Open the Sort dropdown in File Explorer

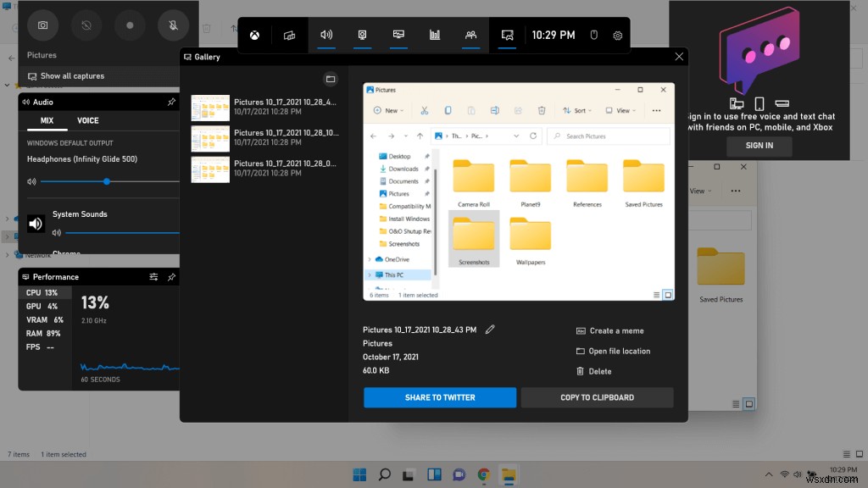click(x=577, y=111)
